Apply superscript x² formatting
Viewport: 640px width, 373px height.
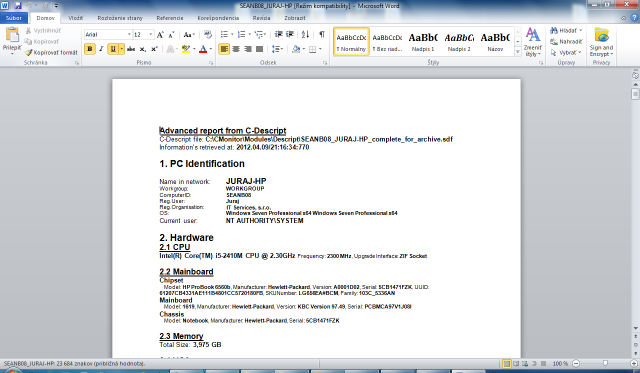coord(154,49)
